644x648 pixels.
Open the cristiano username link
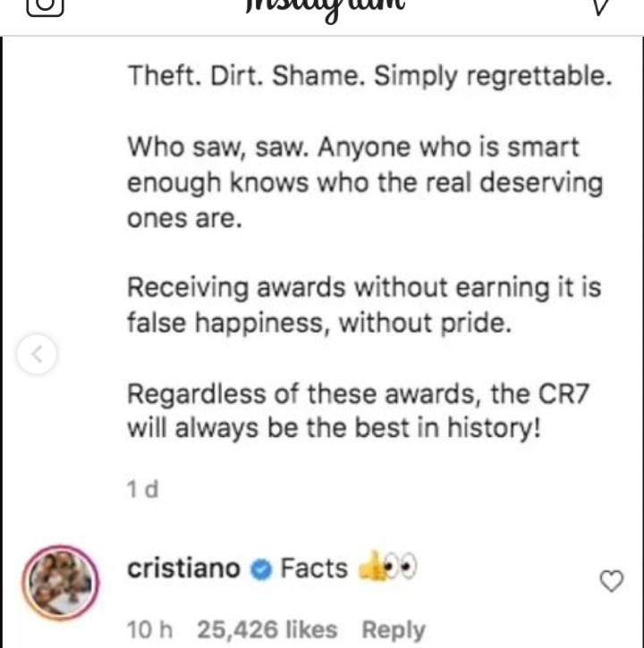pyautogui.click(x=183, y=568)
